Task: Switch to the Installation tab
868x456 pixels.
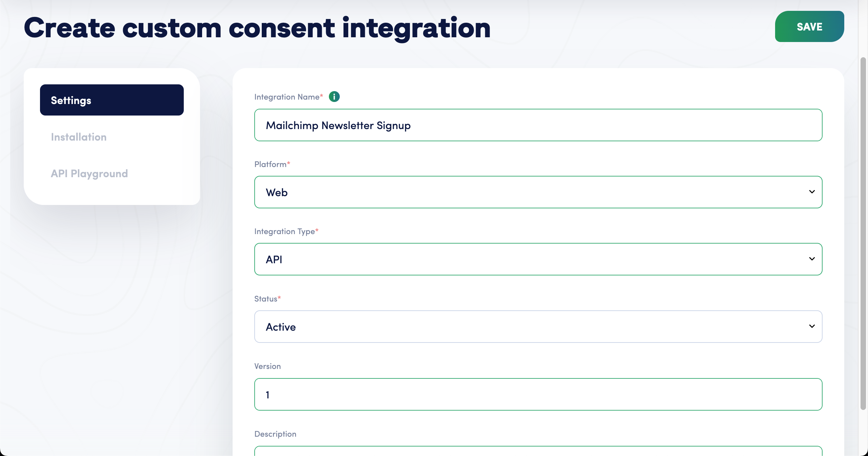Action: point(79,137)
